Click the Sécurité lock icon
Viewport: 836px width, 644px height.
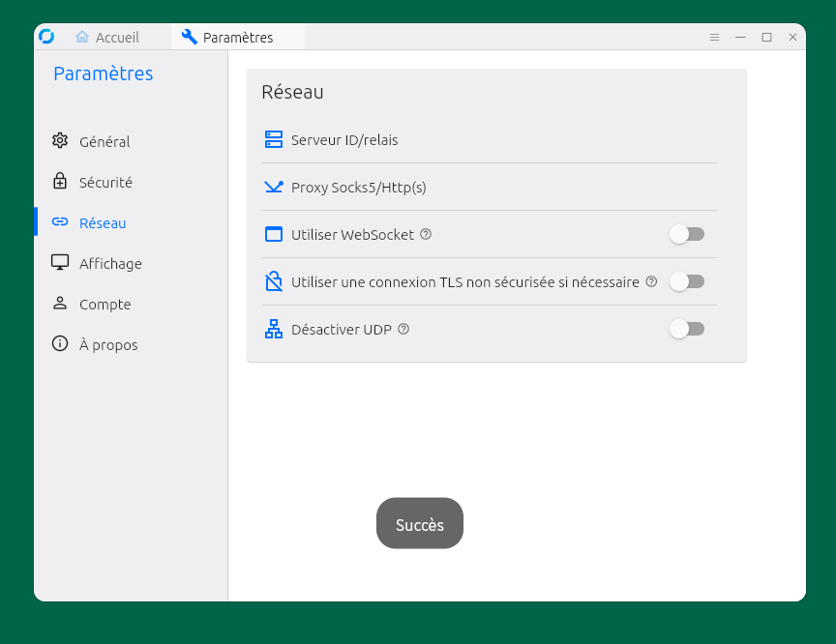pyautogui.click(x=60, y=181)
